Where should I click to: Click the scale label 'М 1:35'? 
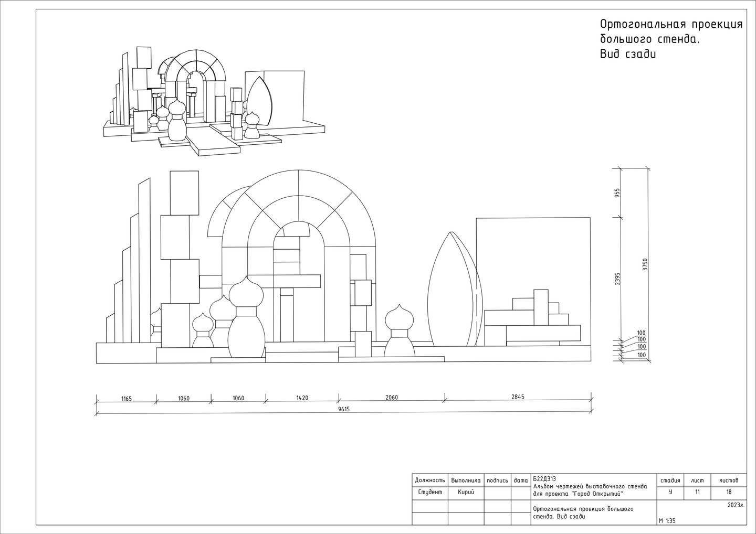[667, 521]
